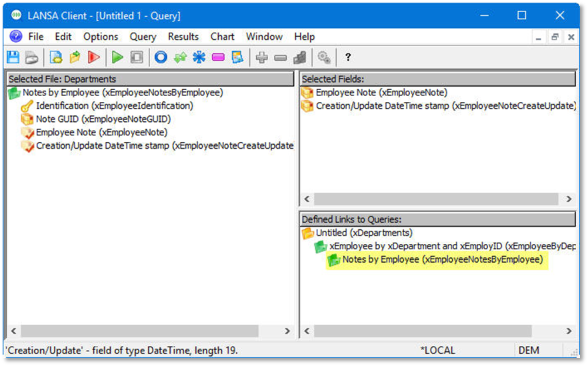Open the Options menu

click(x=101, y=37)
